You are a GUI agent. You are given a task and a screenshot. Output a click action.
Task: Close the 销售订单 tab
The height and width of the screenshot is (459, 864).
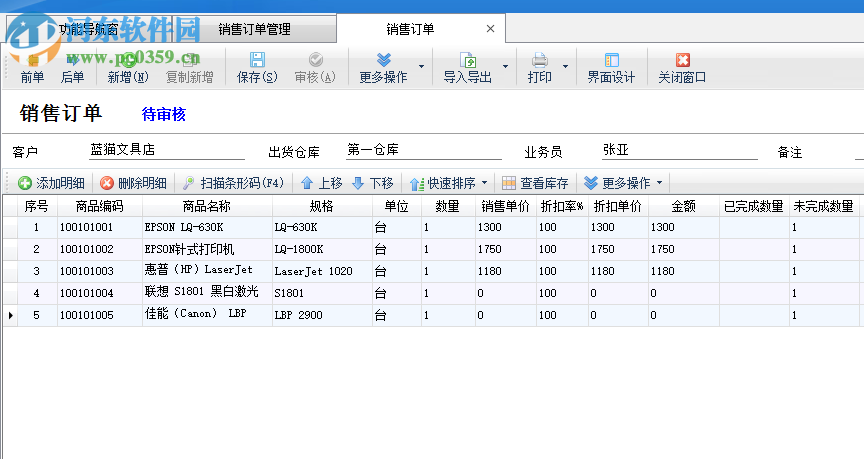(490, 29)
